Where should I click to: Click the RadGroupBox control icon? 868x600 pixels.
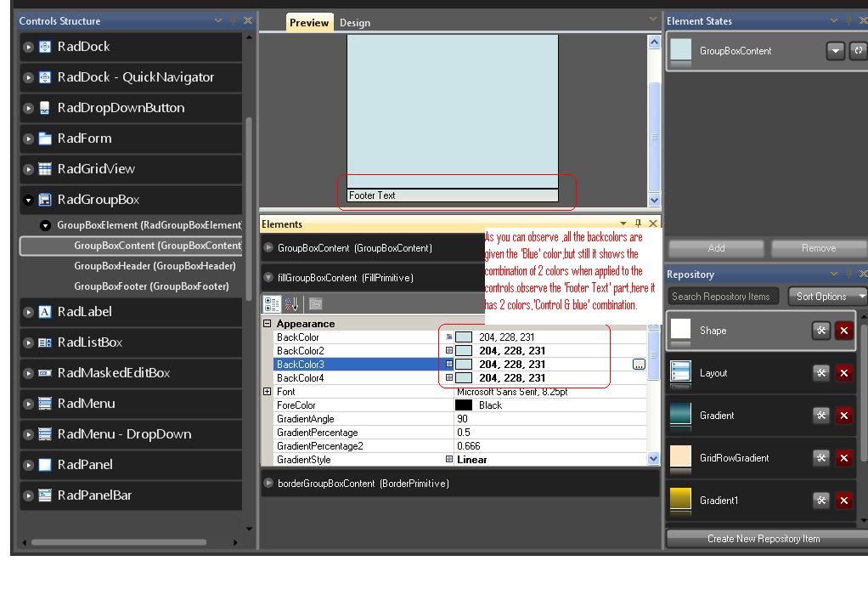pyautogui.click(x=45, y=200)
